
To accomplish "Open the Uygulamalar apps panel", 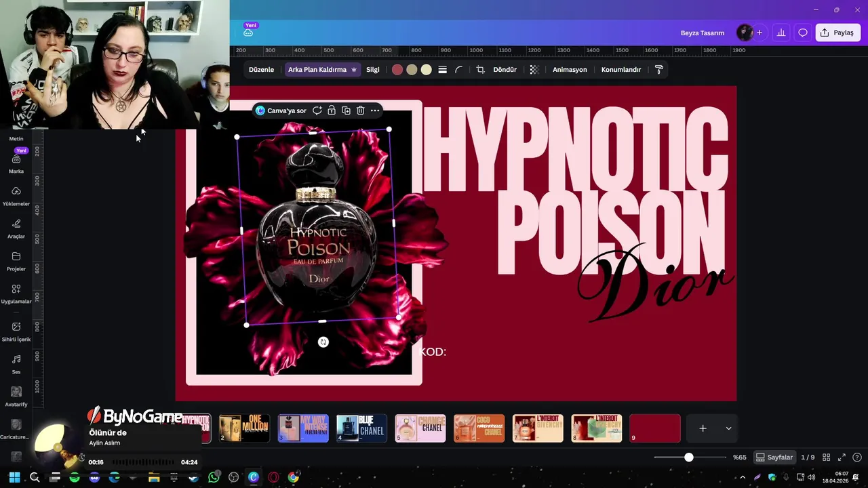I will tap(16, 294).
